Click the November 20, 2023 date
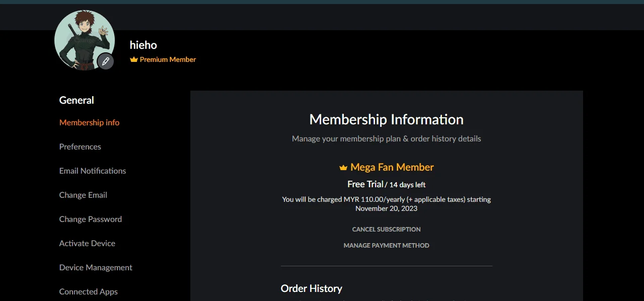Image resolution: width=644 pixels, height=301 pixels. 386,208
